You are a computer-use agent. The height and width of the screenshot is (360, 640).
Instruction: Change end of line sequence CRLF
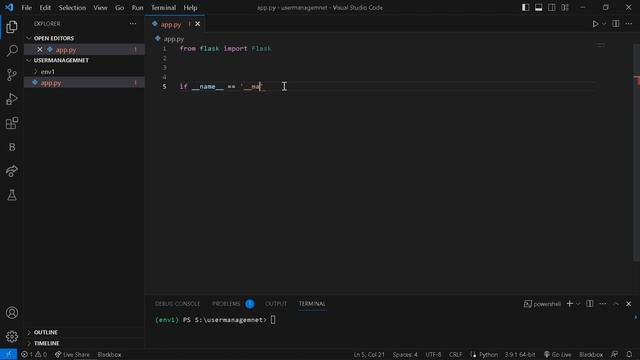tap(456, 355)
